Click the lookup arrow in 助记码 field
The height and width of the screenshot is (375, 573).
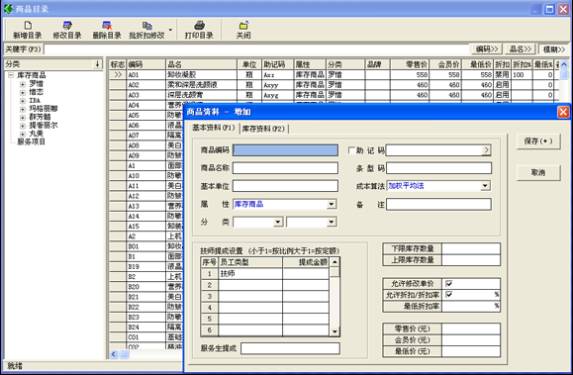(486, 150)
